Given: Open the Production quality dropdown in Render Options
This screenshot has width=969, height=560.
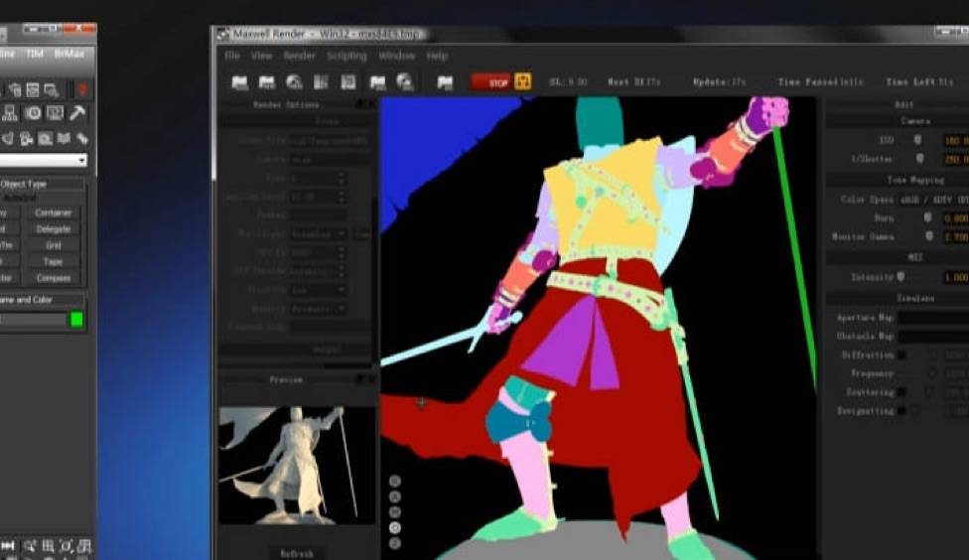Looking at the screenshot, I should (x=318, y=309).
